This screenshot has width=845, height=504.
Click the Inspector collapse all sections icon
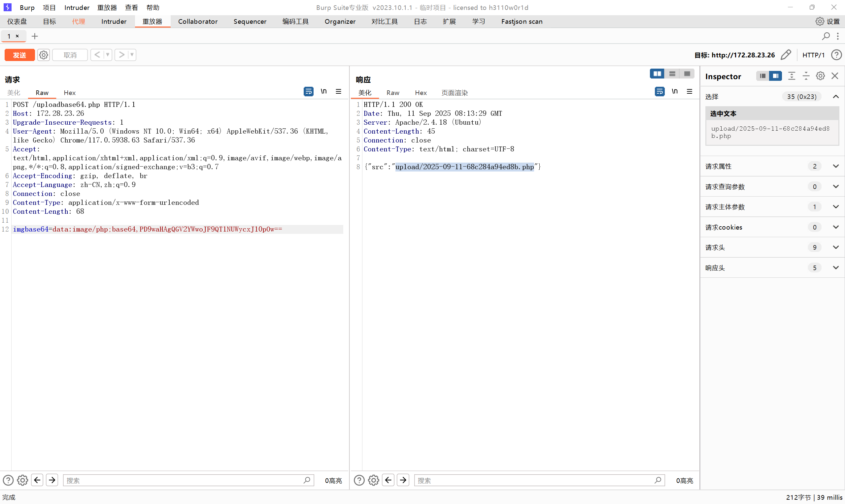(x=806, y=76)
